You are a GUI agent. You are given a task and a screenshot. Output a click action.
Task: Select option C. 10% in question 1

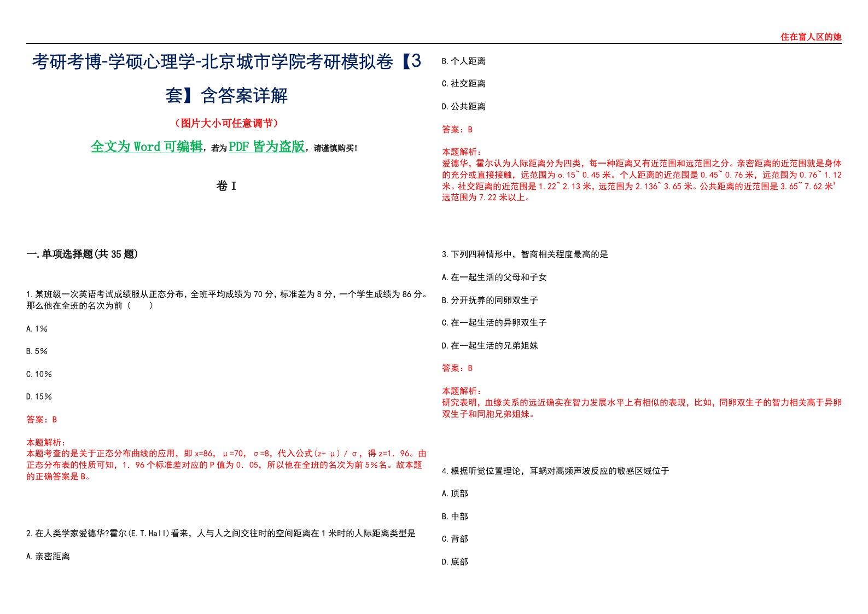(39, 374)
